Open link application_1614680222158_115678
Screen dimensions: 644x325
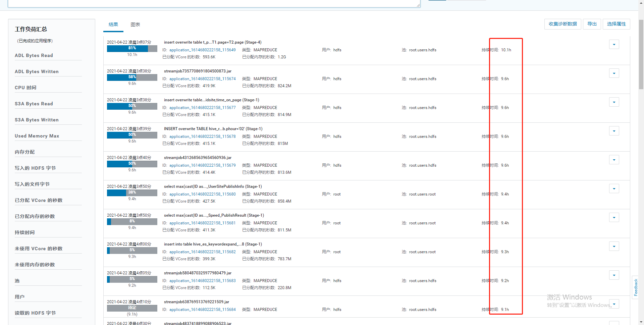tap(202, 137)
